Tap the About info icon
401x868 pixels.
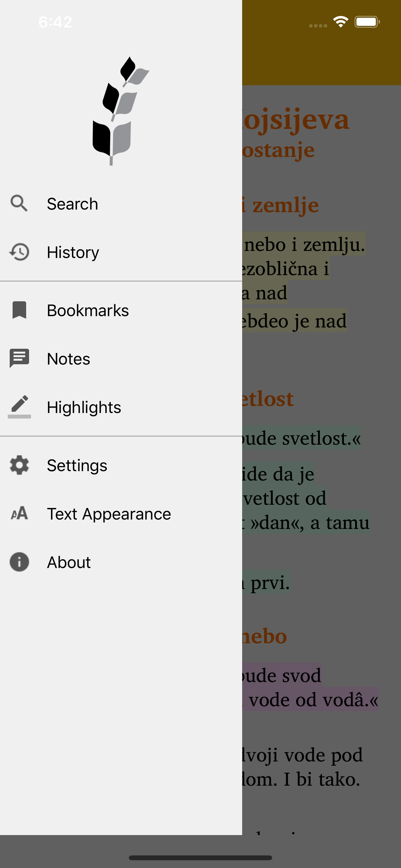(19, 562)
